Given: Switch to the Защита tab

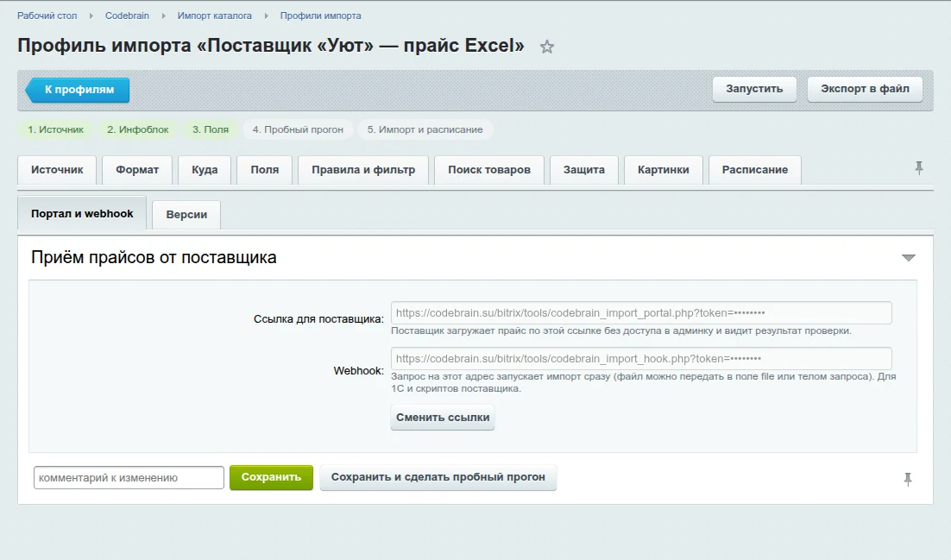Looking at the screenshot, I should [583, 170].
